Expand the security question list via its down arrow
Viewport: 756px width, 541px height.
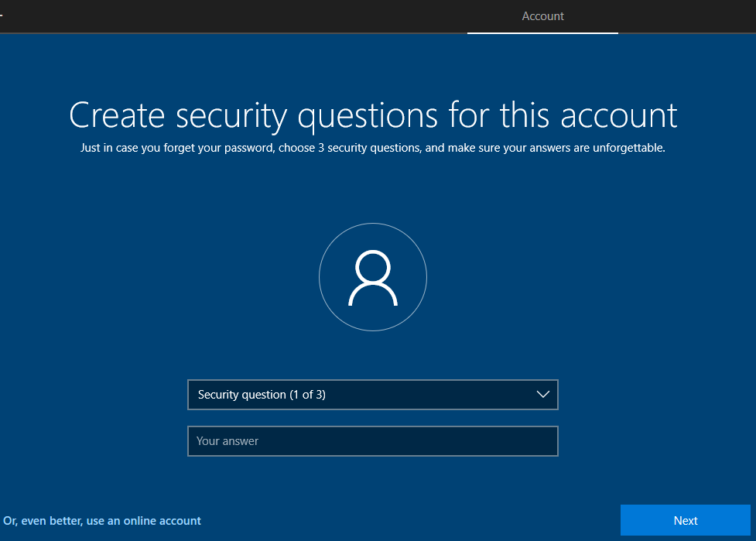click(542, 395)
